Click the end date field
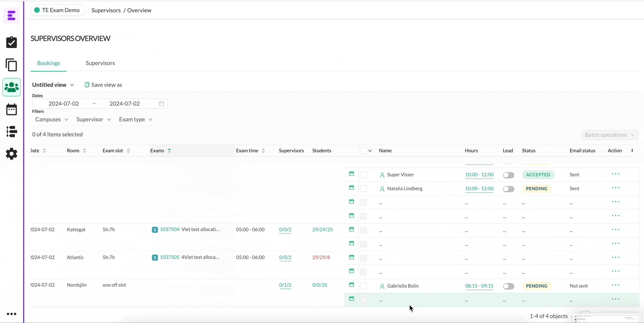 [x=125, y=103]
